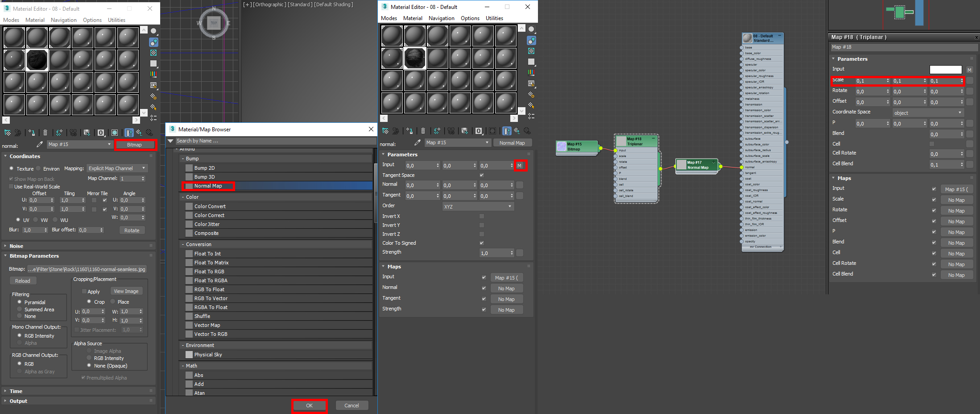Click the Reload button under Bitmap Parameters
Screen dimensions: 980x414
point(23,280)
